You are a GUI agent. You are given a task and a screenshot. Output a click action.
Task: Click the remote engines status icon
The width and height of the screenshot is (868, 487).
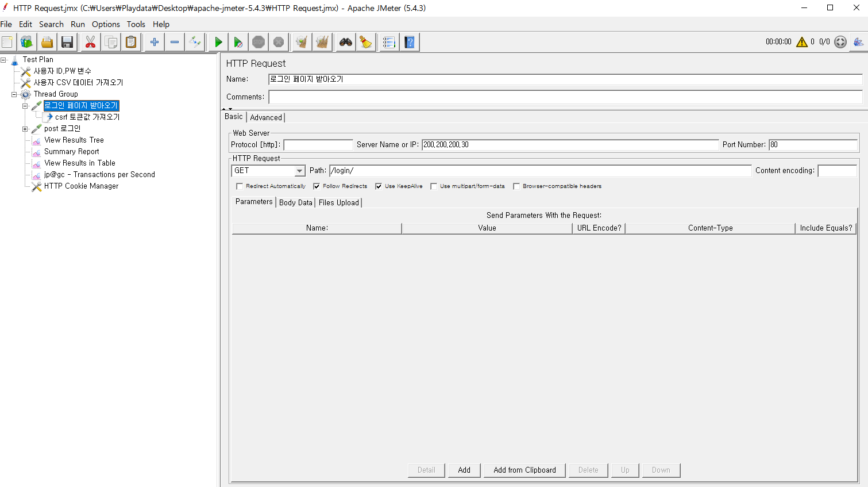point(840,42)
